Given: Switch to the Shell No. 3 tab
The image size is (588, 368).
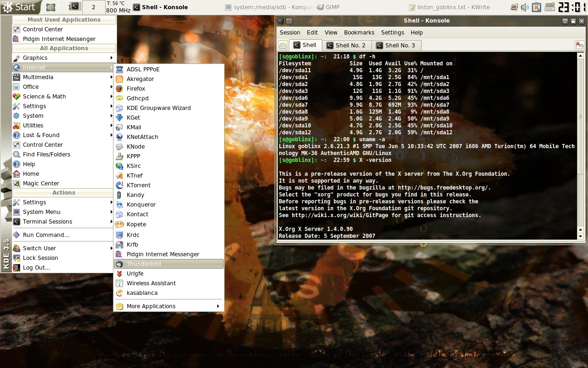Looking at the screenshot, I should coord(396,45).
